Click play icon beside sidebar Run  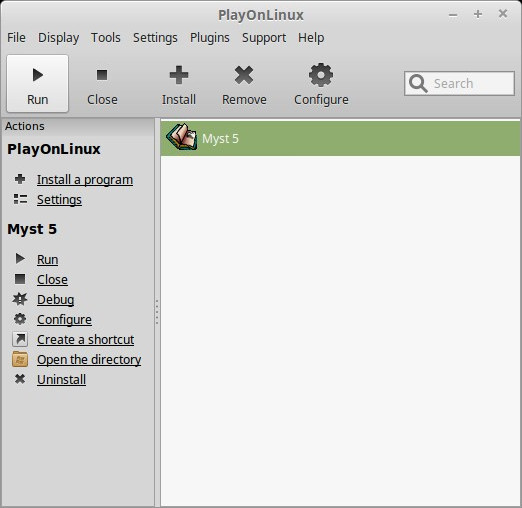pos(20,258)
